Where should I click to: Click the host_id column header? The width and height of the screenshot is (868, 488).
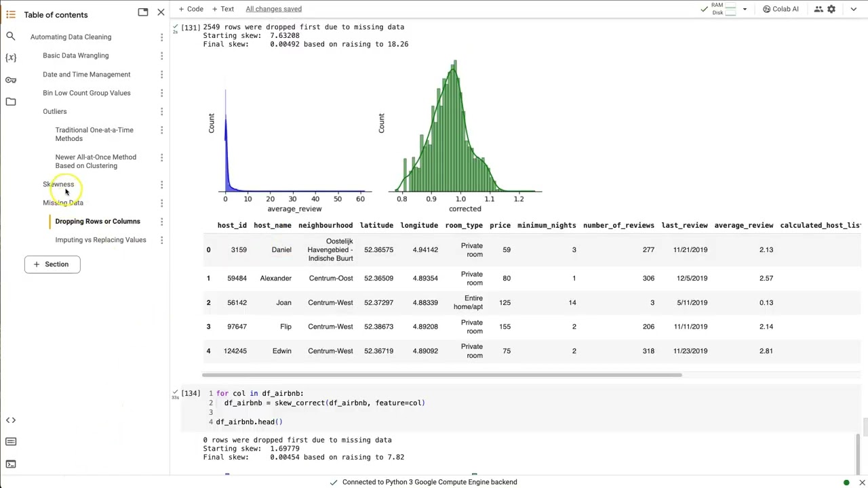coord(232,225)
